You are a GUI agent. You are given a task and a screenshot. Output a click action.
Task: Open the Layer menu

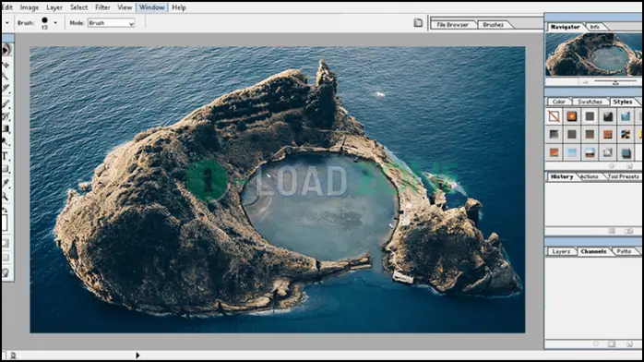(54, 7)
